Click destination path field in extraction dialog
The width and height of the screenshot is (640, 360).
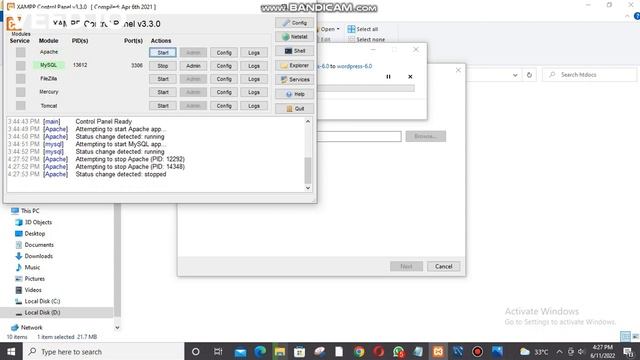(359, 136)
